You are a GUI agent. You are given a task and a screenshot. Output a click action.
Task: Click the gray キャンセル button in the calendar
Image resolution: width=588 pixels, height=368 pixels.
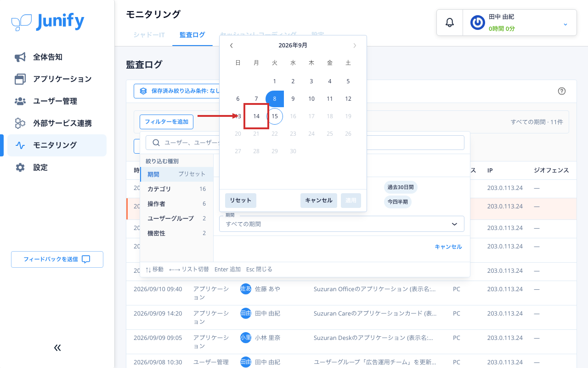coord(319,201)
